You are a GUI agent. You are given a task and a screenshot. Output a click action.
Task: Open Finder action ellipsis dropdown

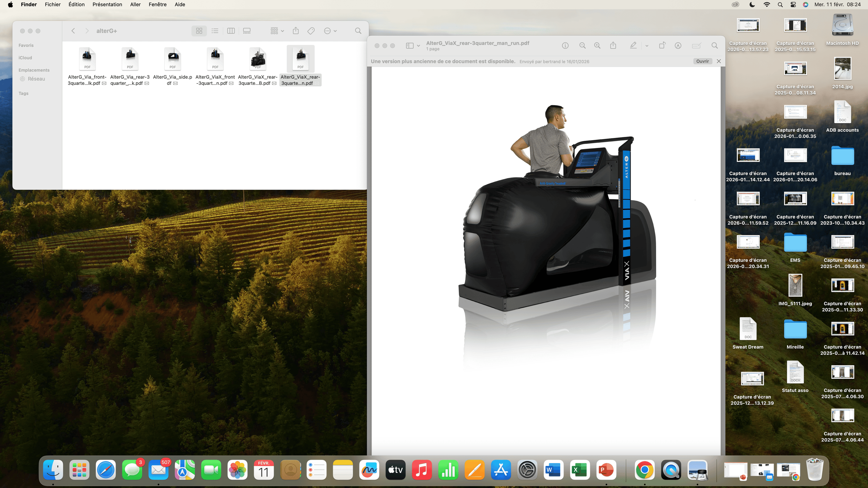[x=330, y=31]
